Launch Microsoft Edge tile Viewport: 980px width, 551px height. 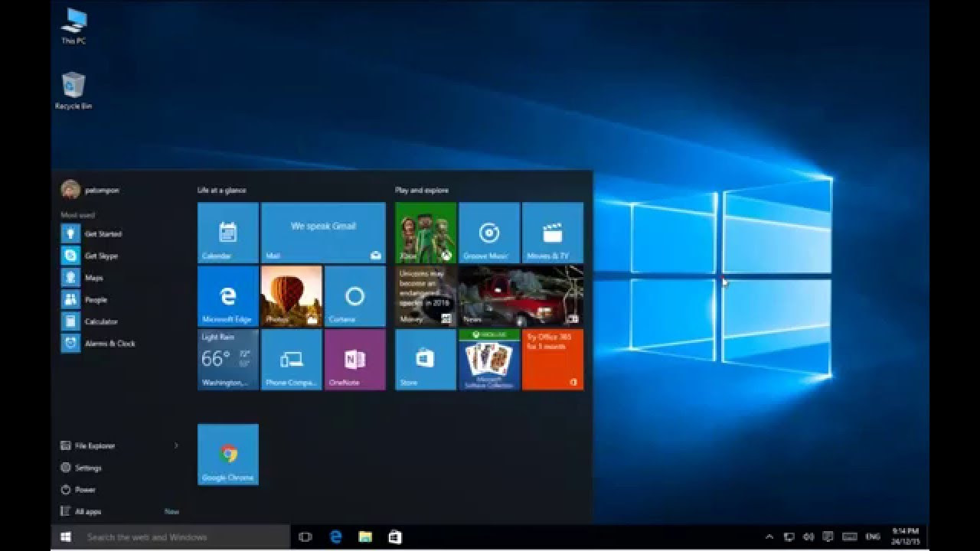point(228,296)
